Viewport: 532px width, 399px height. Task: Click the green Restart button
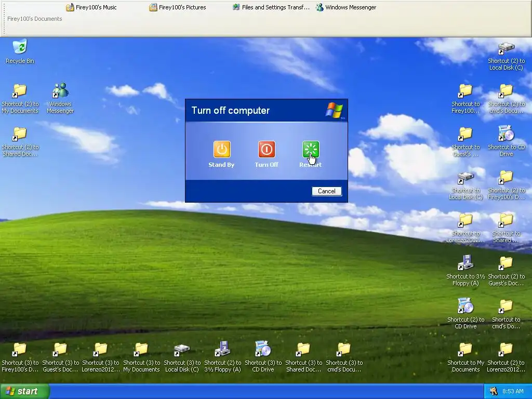[311, 149]
